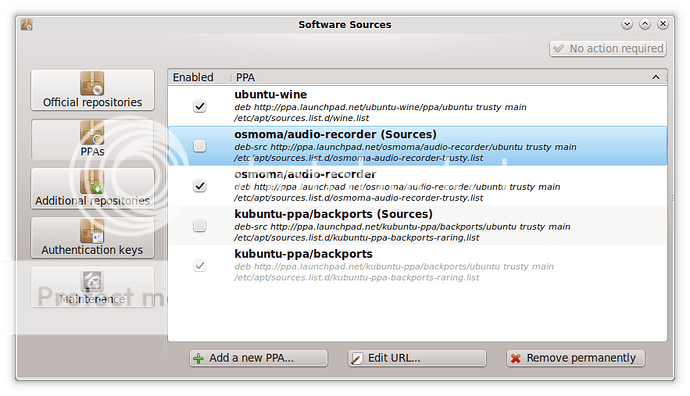
Task: Click the green plus Add PPA icon
Action: click(x=198, y=359)
